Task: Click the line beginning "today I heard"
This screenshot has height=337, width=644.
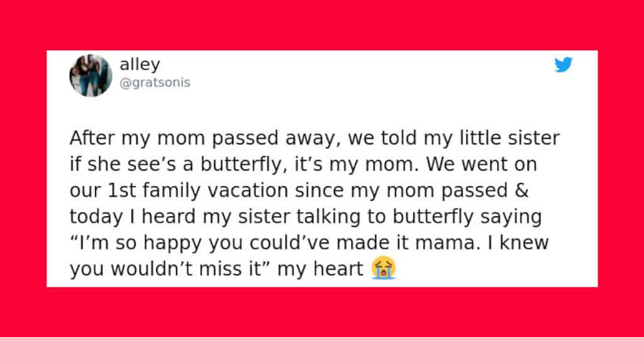Action: click(x=306, y=217)
